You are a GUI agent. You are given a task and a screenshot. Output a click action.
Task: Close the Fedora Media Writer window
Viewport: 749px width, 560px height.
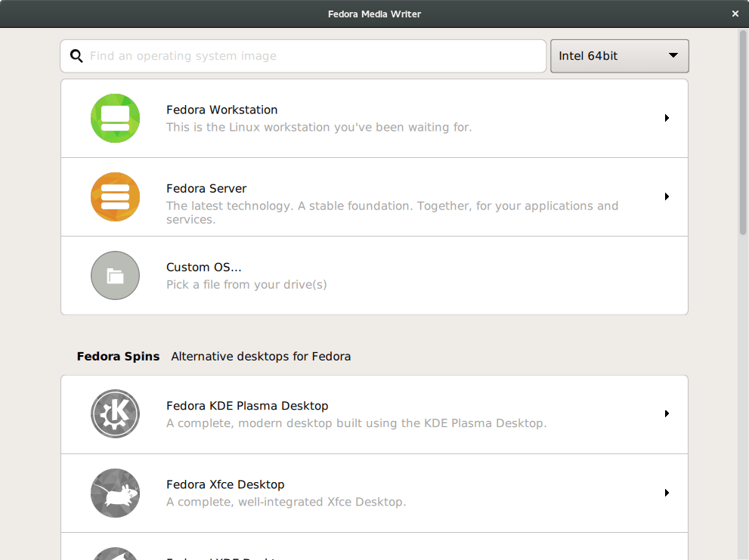(x=735, y=14)
